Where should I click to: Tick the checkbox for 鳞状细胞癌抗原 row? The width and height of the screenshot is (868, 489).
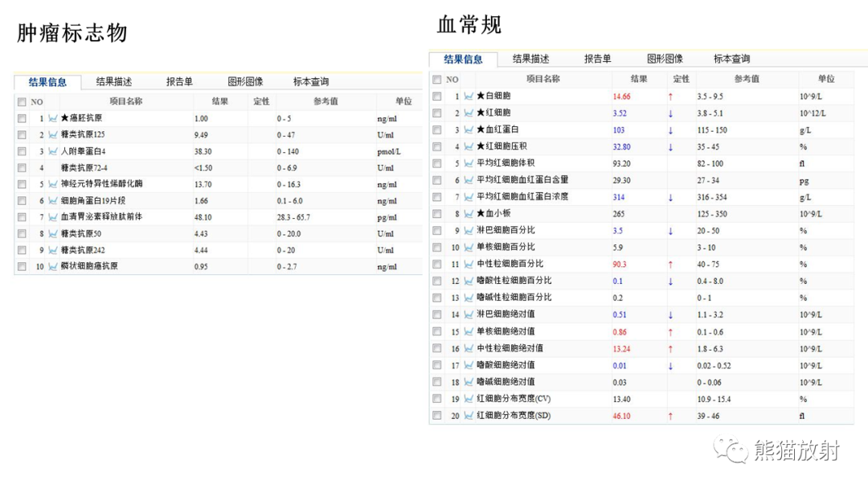point(22,266)
